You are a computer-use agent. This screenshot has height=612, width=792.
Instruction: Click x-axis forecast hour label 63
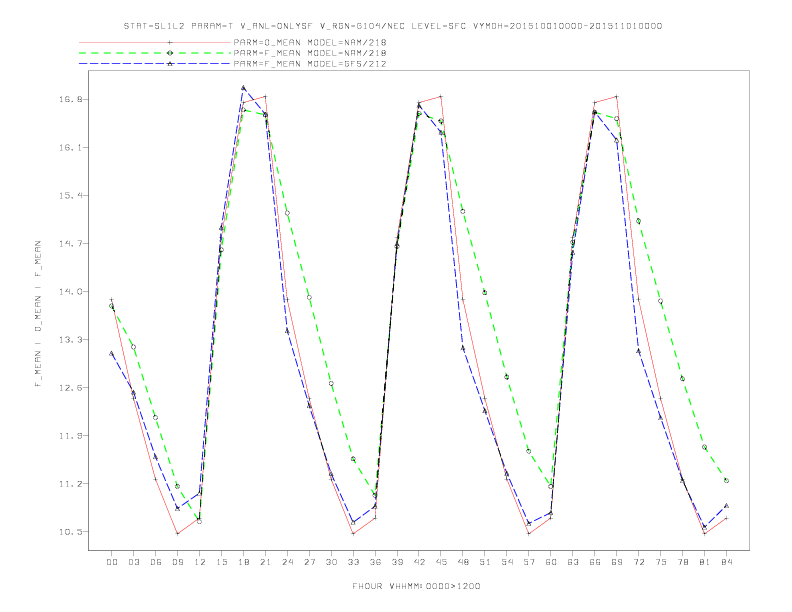[x=573, y=562]
